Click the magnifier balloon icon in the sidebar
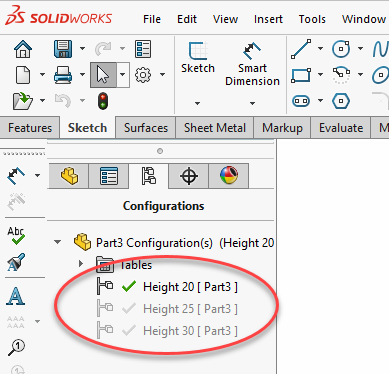This screenshot has height=374, width=389. point(16,347)
